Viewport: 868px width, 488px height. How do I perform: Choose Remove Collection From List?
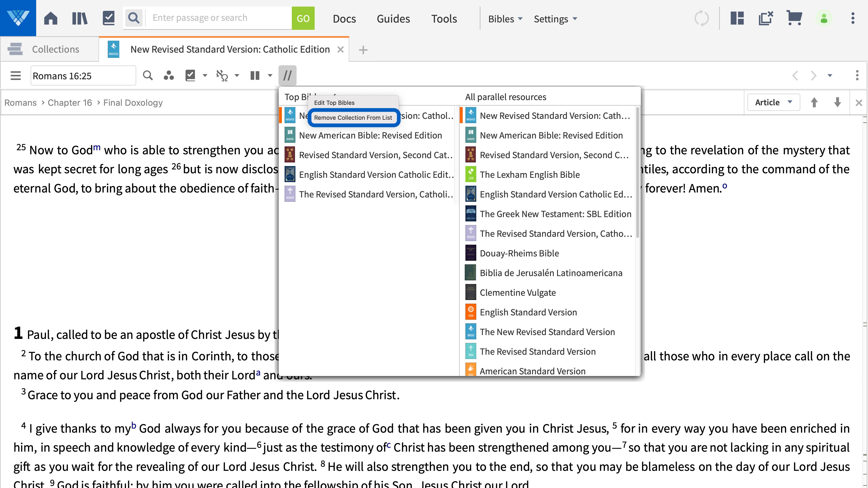353,117
